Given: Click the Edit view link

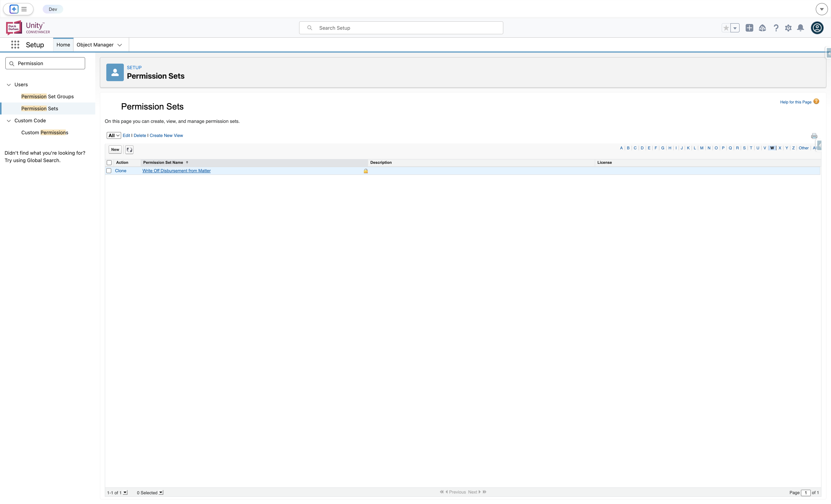Looking at the screenshot, I should point(126,135).
